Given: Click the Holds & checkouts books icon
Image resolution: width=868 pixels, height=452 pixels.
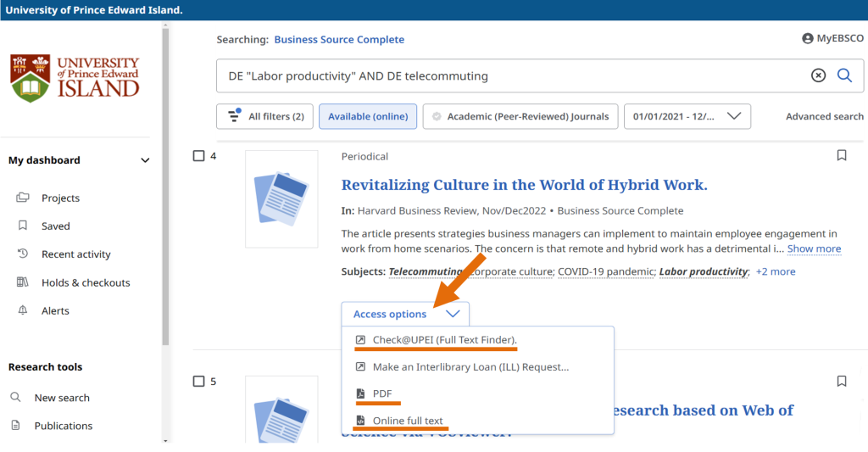Looking at the screenshot, I should (23, 282).
